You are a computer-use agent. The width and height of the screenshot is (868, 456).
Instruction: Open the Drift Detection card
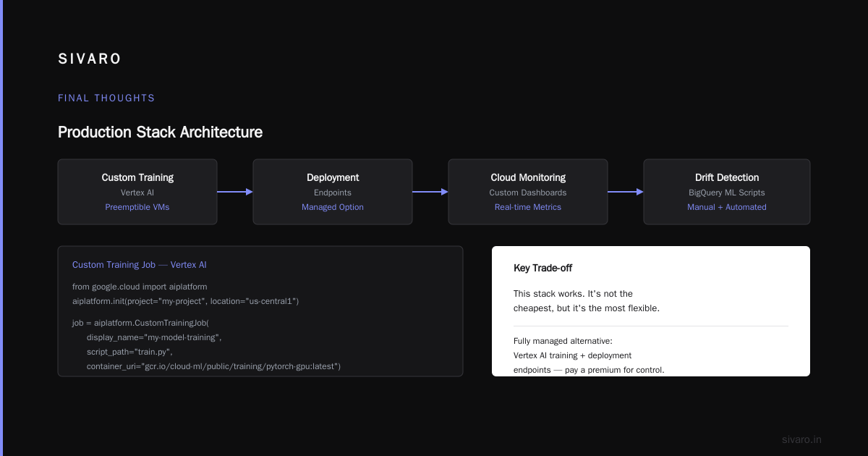[x=727, y=192]
